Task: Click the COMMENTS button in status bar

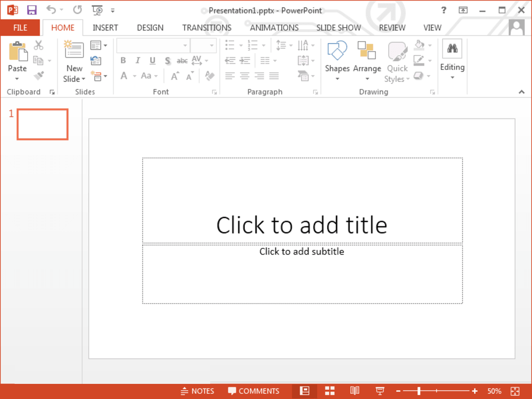Action: (254, 391)
